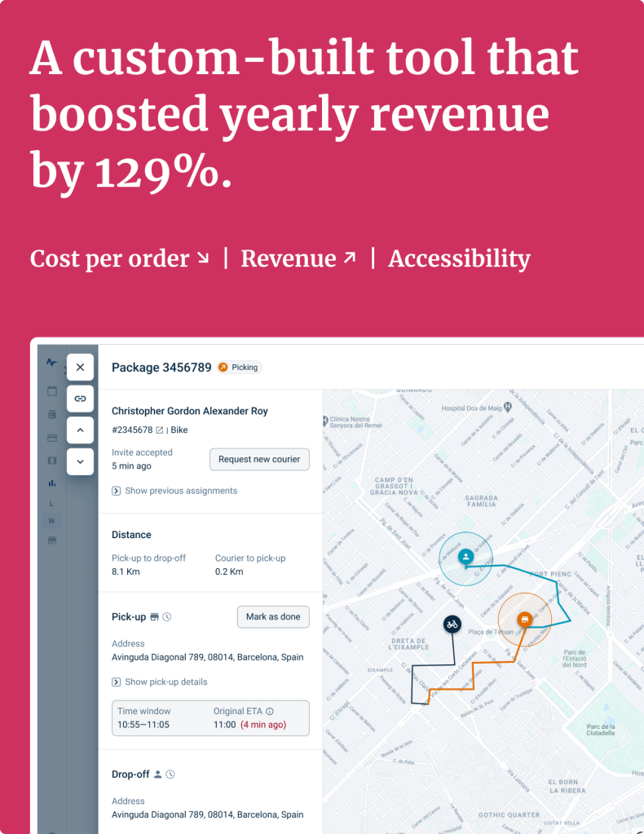Click the black bike courier marker
The height and width of the screenshot is (834, 644).
coord(452,624)
